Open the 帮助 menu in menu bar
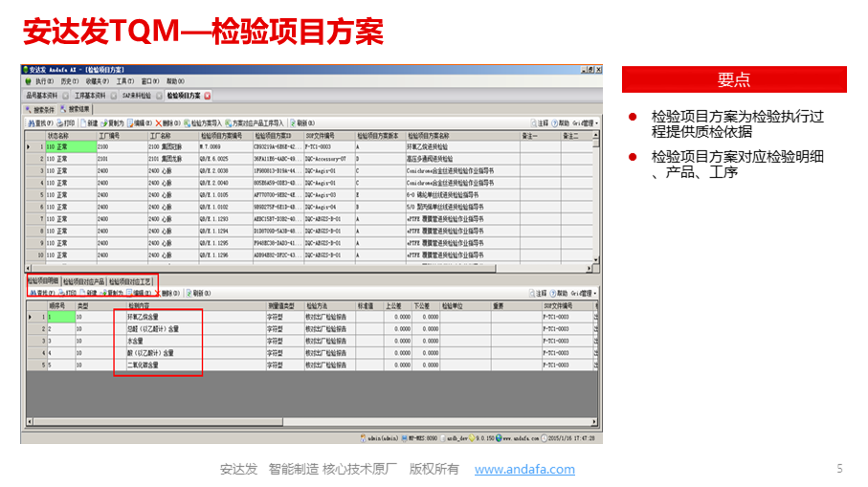868x487 pixels. pos(175,81)
